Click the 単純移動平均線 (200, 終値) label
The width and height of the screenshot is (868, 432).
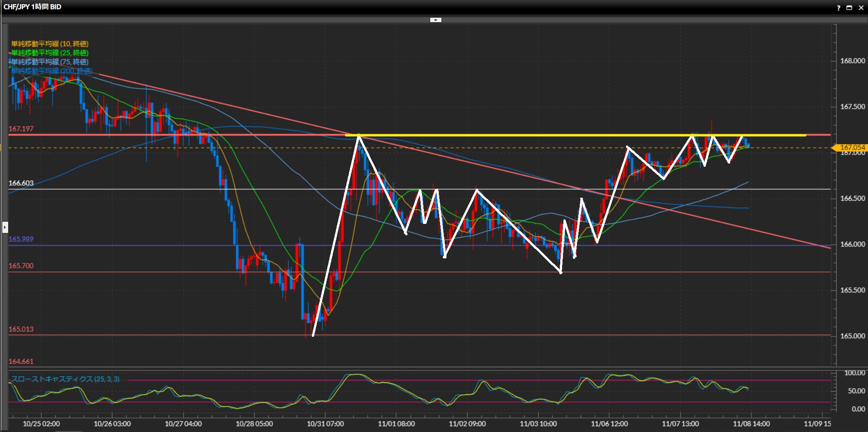[x=52, y=71]
